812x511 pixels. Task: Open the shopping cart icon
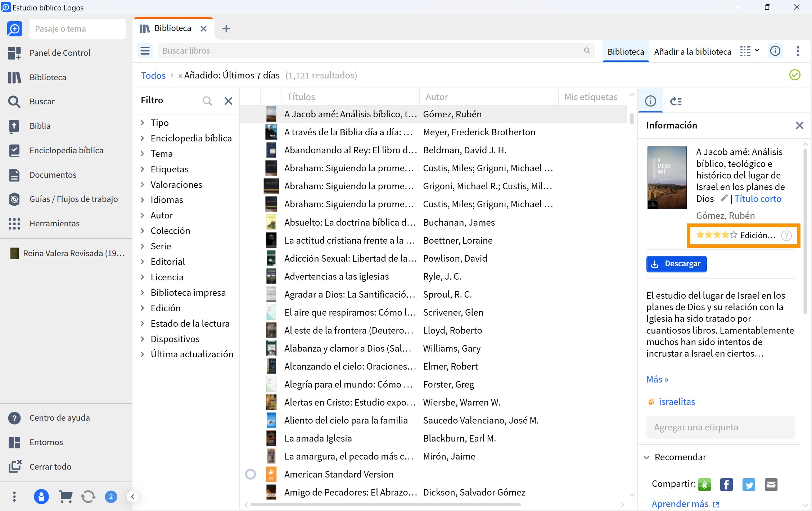click(66, 497)
